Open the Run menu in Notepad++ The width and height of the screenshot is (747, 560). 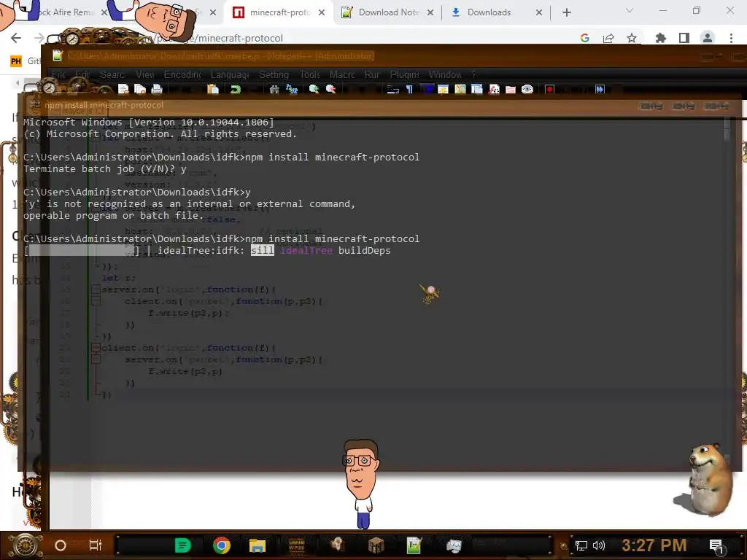pyautogui.click(x=372, y=75)
